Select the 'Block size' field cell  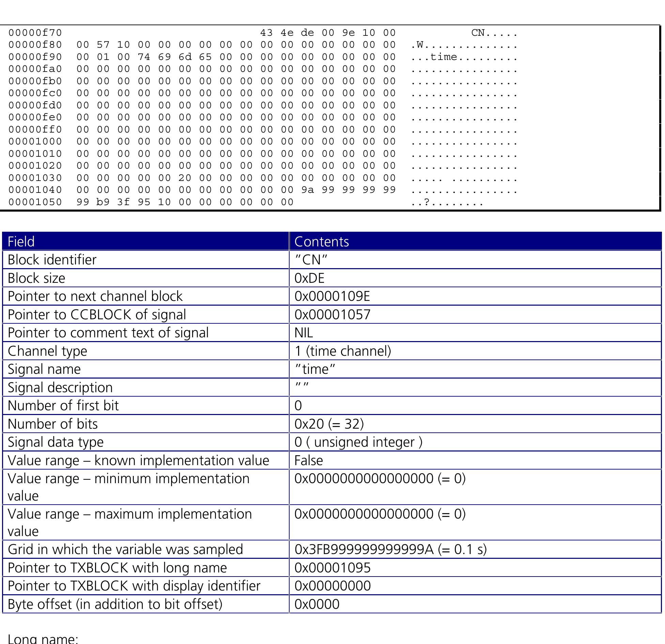coord(145,278)
